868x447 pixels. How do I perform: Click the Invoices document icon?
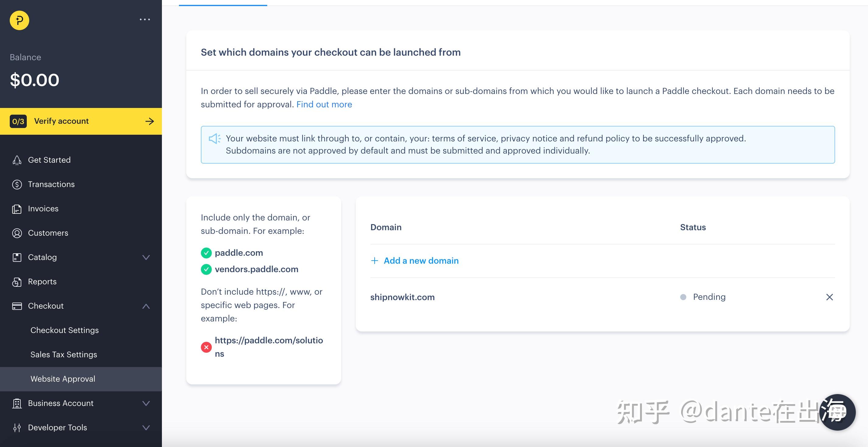(x=17, y=209)
